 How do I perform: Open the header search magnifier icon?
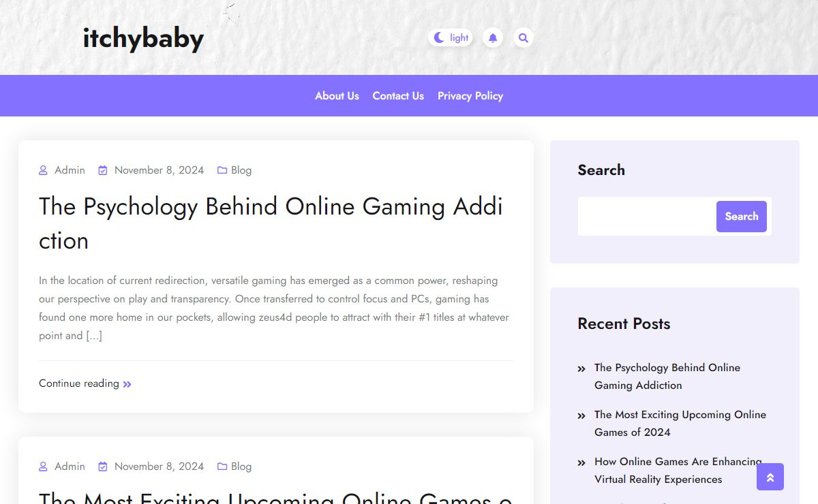[523, 37]
